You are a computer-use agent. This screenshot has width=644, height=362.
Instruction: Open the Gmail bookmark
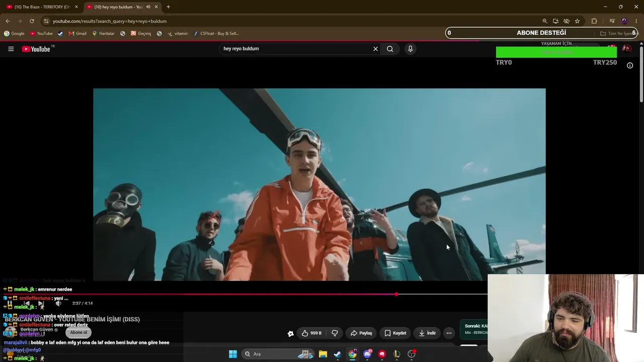77,34
